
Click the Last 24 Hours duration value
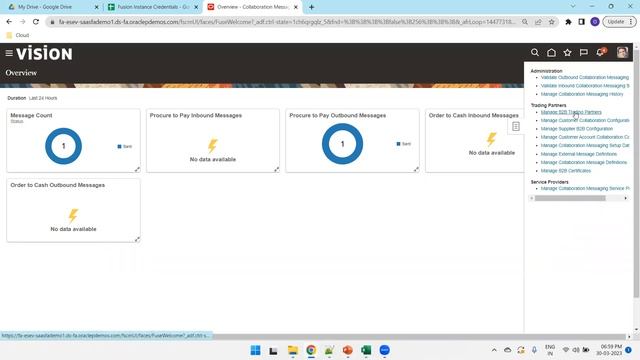tap(43, 98)
